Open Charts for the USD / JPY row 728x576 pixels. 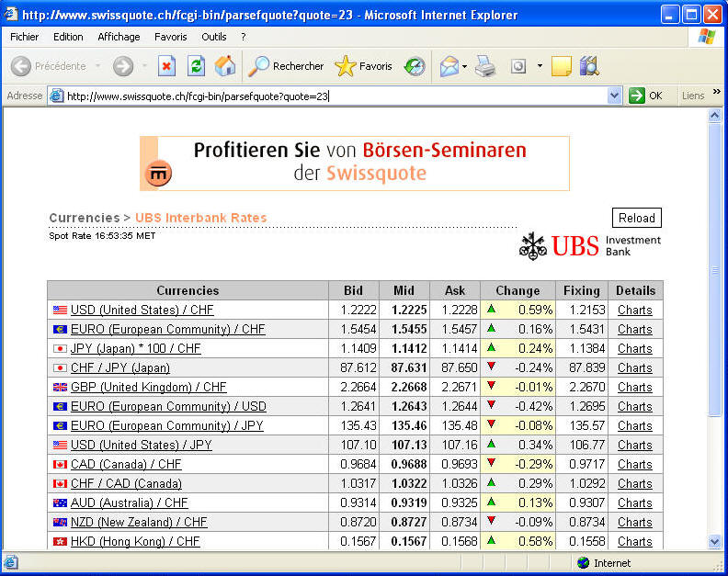[634, 445]
